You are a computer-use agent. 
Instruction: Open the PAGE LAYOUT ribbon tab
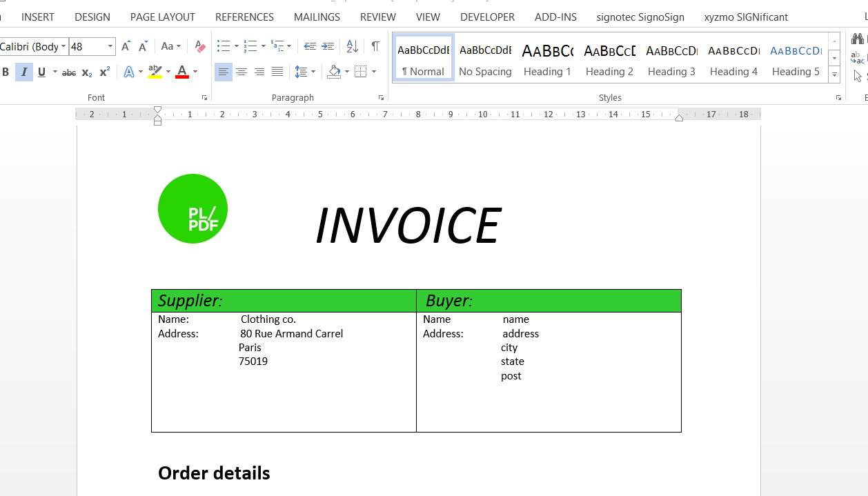pos(162,17)
